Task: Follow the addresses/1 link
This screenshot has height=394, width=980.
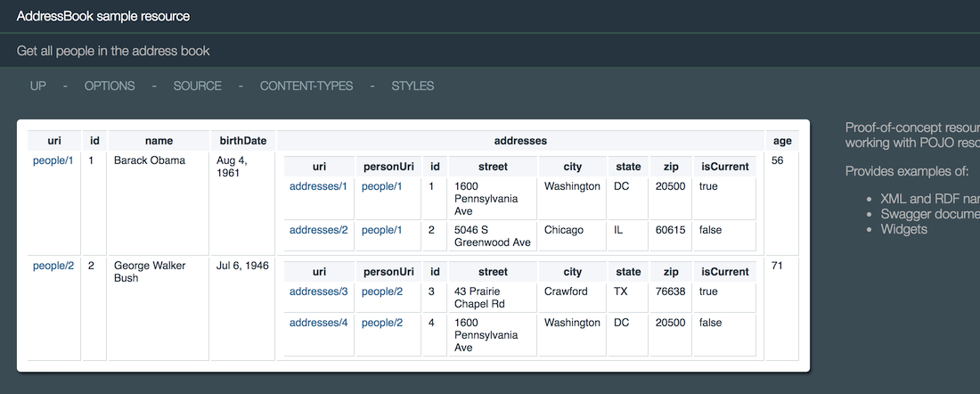Action: coord(318,186)
